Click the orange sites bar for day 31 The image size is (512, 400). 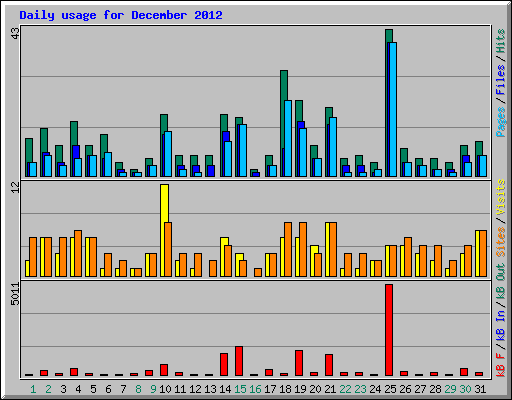(483, 253)
